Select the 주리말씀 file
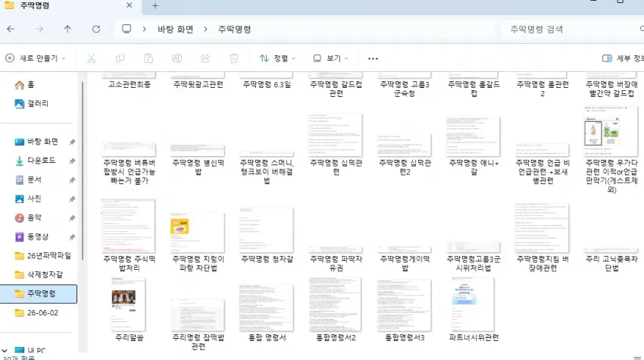Image resolution: width=644 pixels, height=360 pixels. pyautogui.click(x=129, y=310)
